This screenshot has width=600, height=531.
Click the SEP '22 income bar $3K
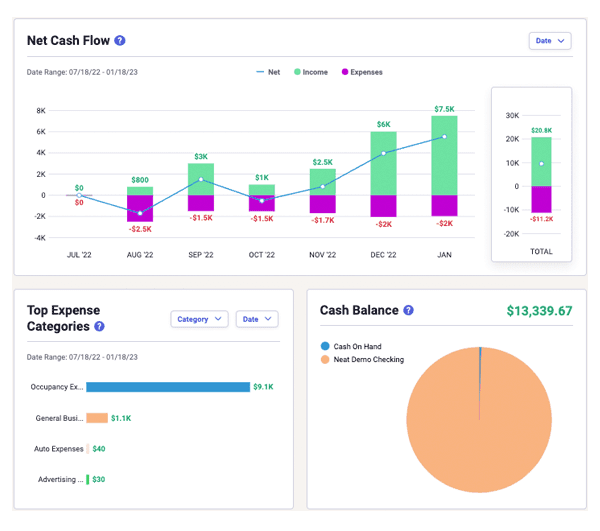tap(201, 179)
